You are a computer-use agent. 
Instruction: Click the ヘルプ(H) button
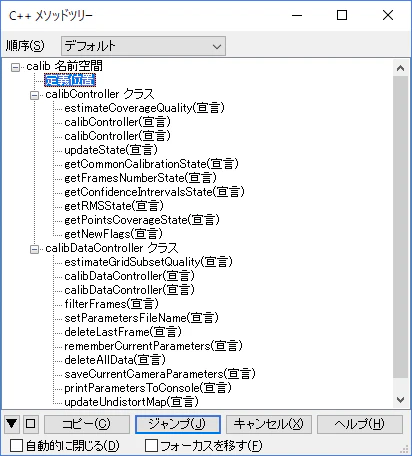360,424
